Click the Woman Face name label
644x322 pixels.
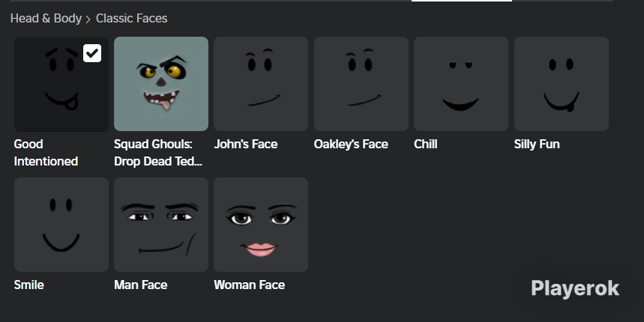[250, 285]
